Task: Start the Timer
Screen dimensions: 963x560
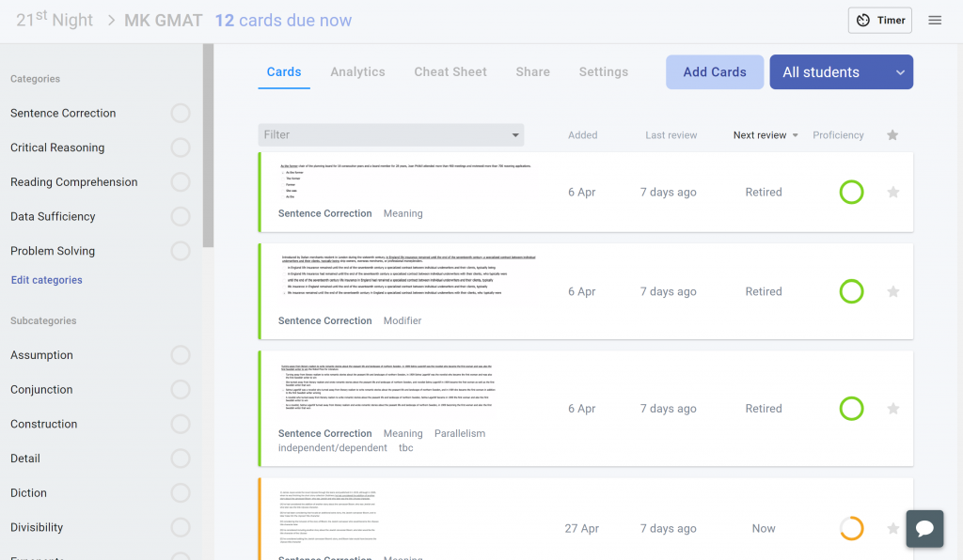Action: [x=880, y=21]
